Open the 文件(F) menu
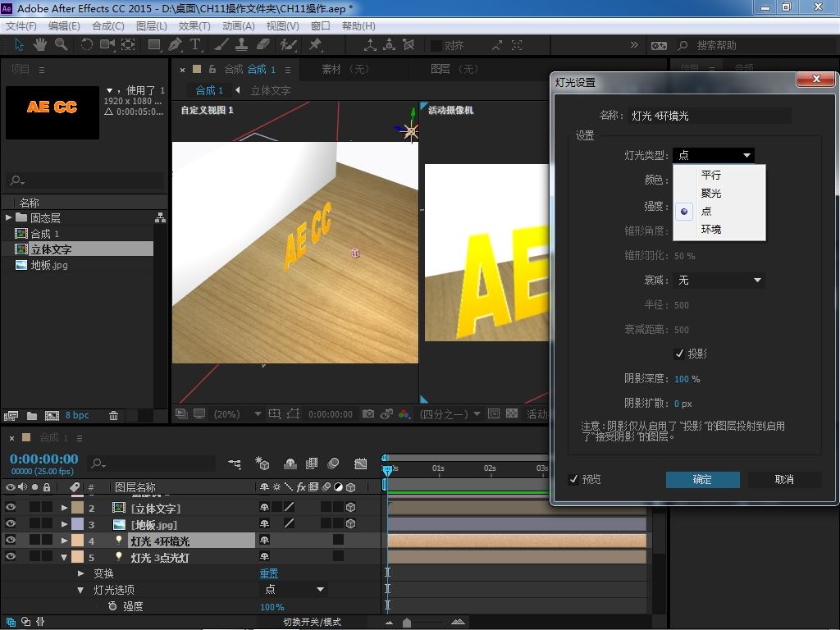 pyautogui.click(x=21, y=25)
